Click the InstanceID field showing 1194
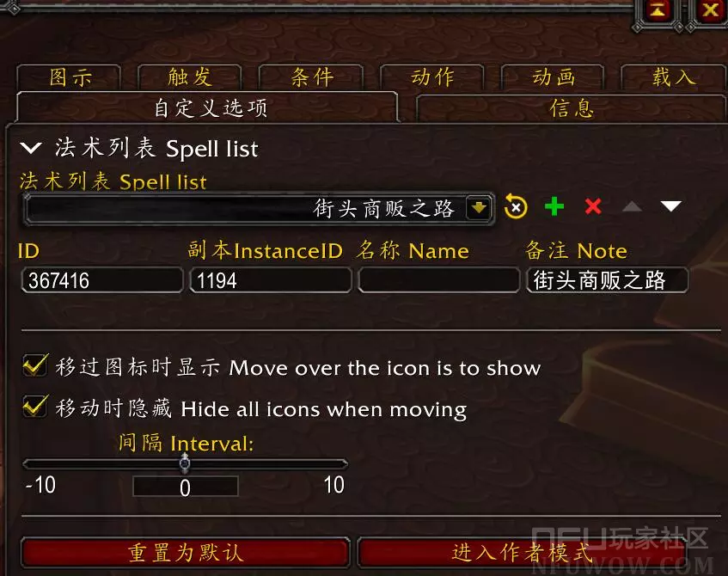Screen dimensions: 728x576 point(271,280)
